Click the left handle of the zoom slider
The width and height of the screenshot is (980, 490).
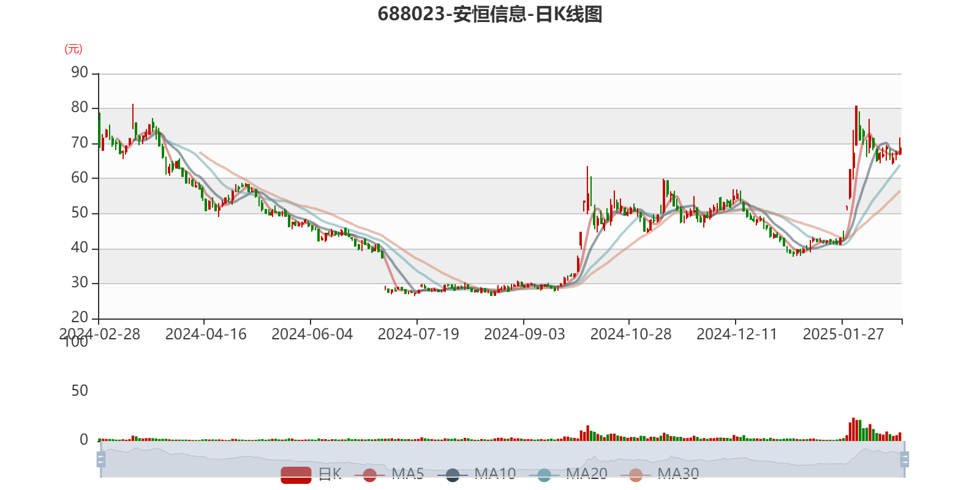point(101,459)
